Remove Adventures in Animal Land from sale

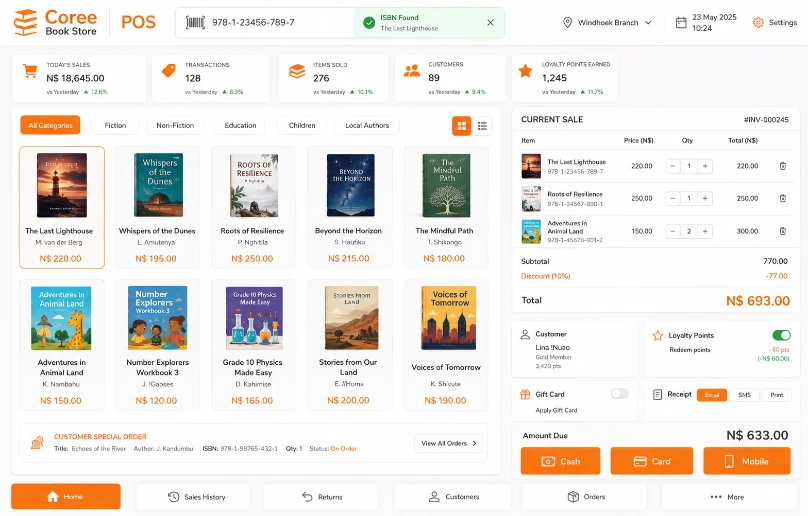click(783, 231)
